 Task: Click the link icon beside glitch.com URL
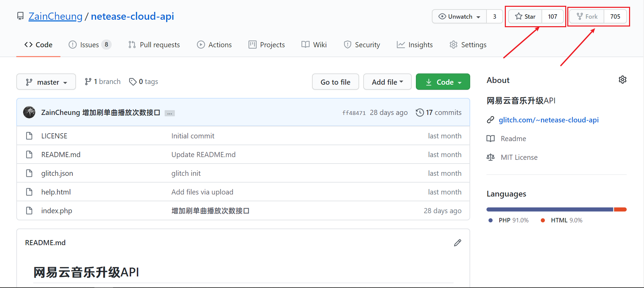490,120
